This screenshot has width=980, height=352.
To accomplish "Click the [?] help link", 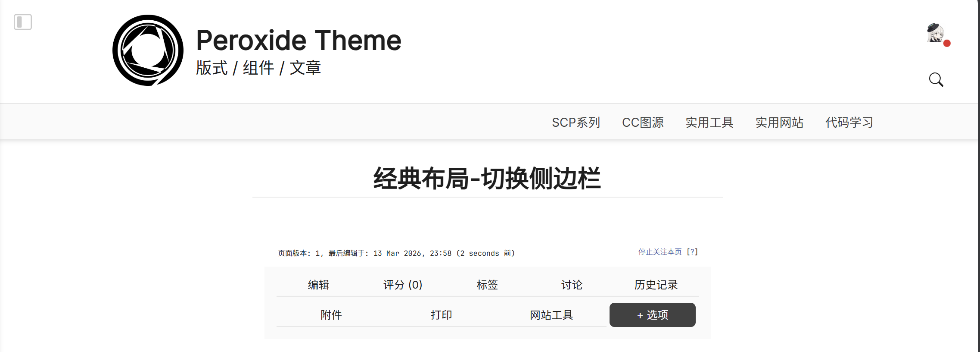I will click(x=692, y=252).
